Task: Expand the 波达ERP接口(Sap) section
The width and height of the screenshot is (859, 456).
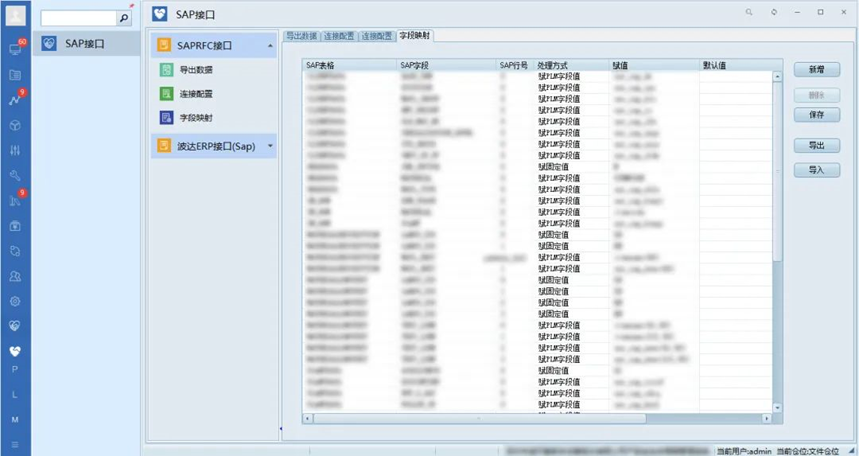Action: 270,147
